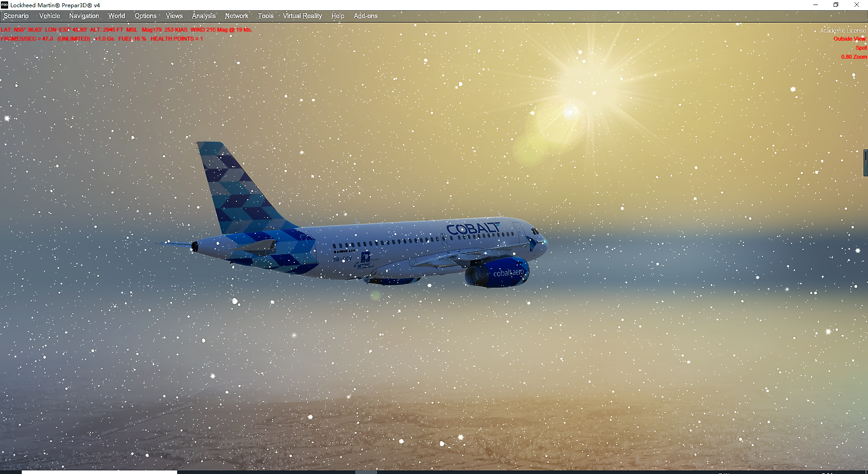The height and width of the screenshot is (474, 868).
Task: Click the 'ALT 2945 FT MSL' readout
Action: click(x=113, y=30)
